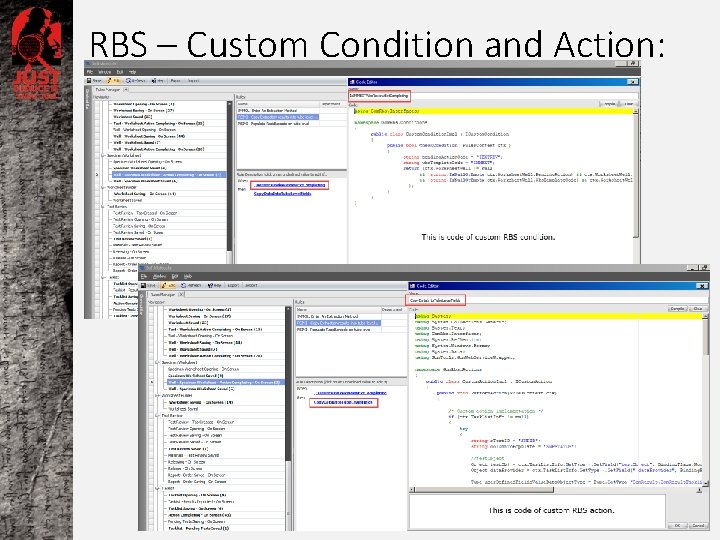Click vertical scrollbar in lower Code Editor

point(705,399)
